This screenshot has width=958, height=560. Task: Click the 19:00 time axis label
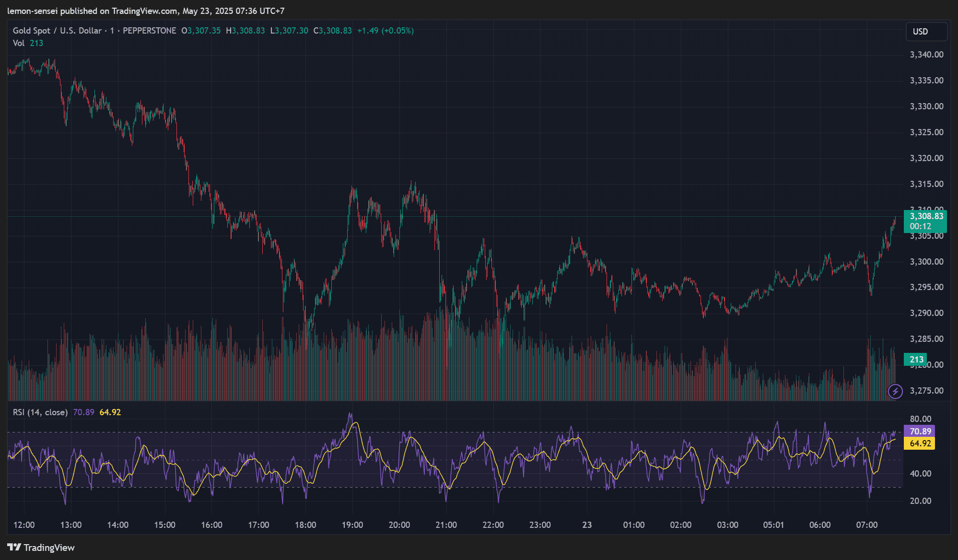pos(352,525)
